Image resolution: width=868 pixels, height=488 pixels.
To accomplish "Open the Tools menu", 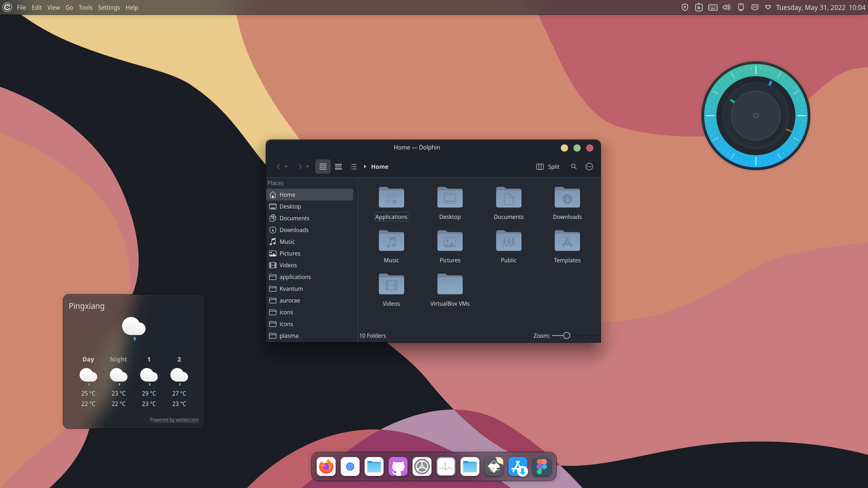I will (85, 8).
